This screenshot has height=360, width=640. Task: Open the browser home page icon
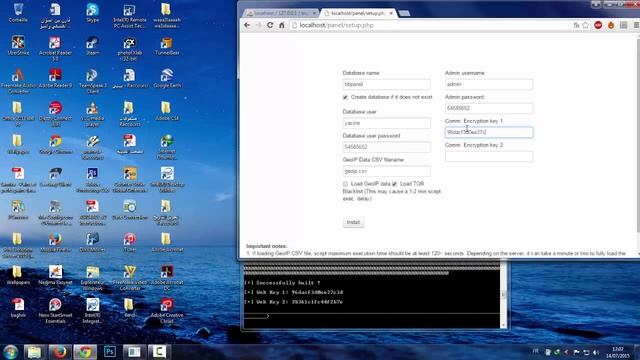click(282, 25)
